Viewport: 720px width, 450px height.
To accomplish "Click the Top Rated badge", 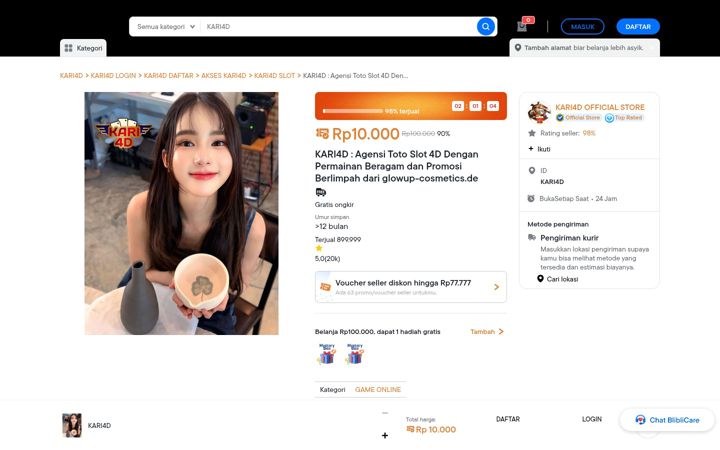I will click(x=624, y=118).
